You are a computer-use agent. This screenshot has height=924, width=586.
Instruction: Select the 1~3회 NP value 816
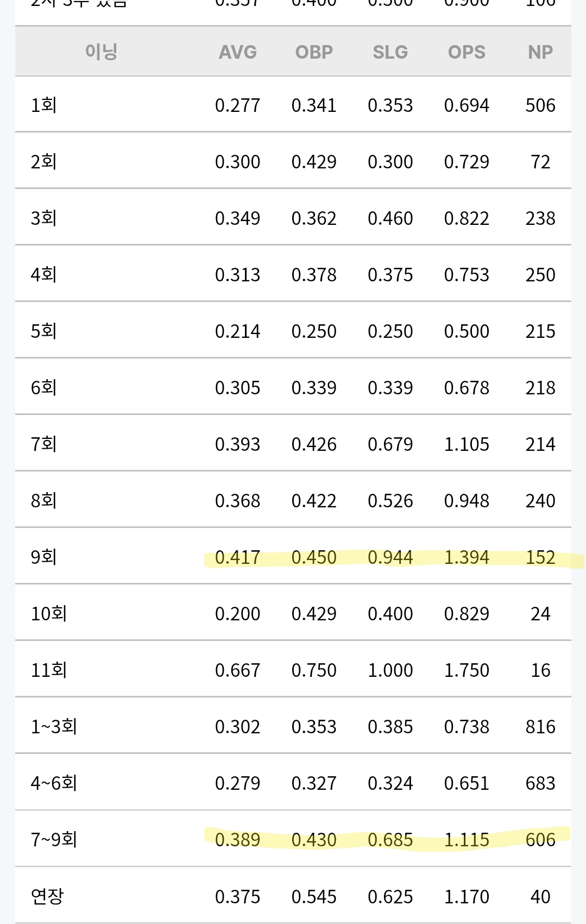[540, 727]
